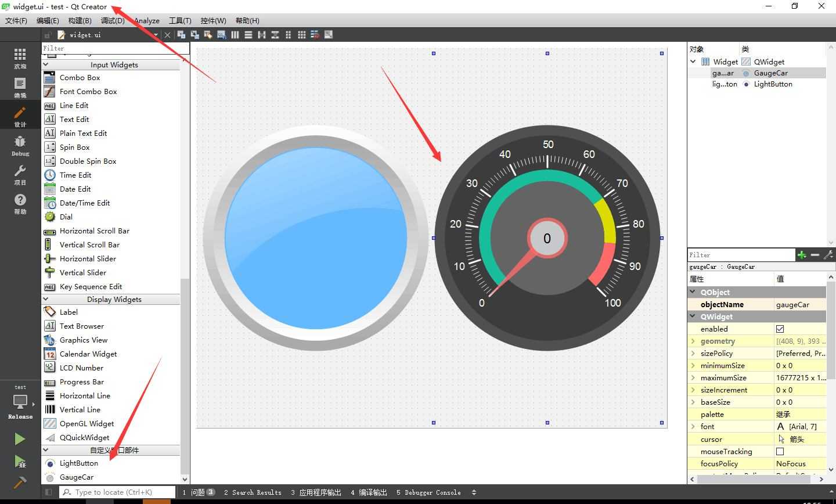Open the test Release kit selector

(x=20, y=402)
